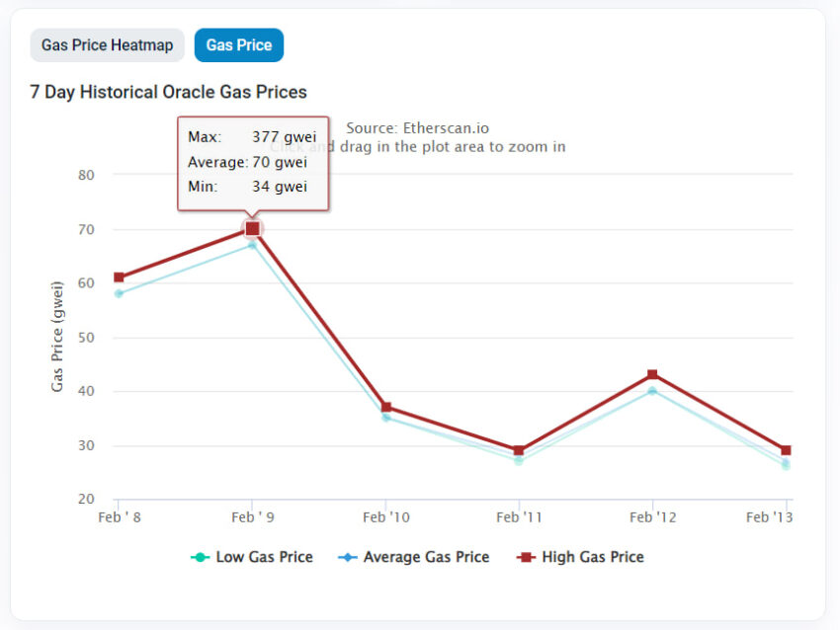Click the Feb '12 x-axis label

point(652,517)
